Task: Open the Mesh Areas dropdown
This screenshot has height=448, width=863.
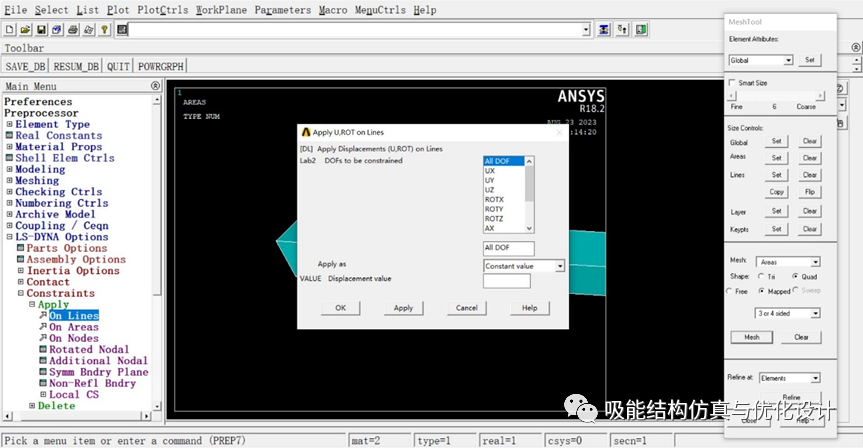Action: 816,262
